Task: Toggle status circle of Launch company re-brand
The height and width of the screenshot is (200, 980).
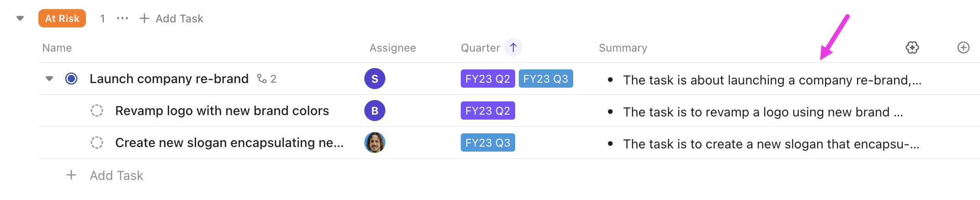Action: click(71, 79)
